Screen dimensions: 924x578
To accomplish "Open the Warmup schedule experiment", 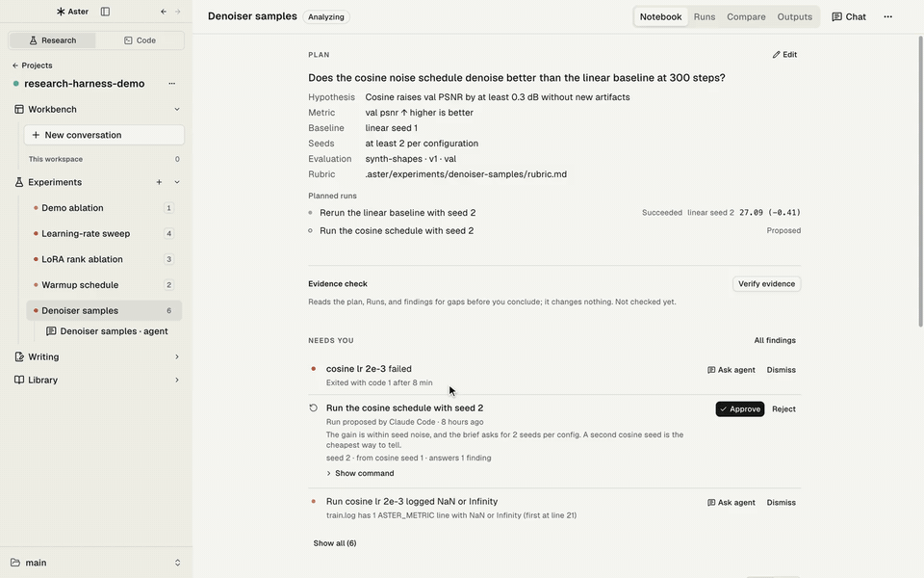I will 104,285.
